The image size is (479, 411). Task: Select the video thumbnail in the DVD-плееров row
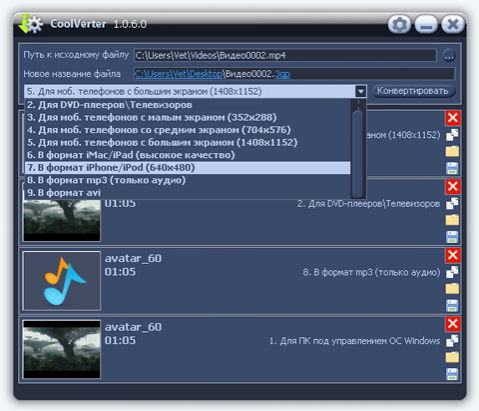coord(62,220)
